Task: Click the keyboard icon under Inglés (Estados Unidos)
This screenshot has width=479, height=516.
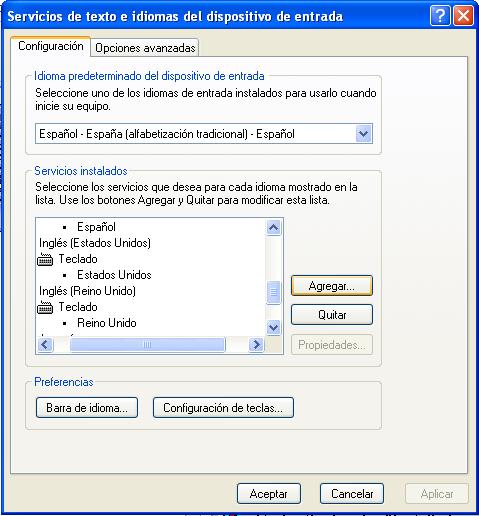Action: click(x=45, y=259)
